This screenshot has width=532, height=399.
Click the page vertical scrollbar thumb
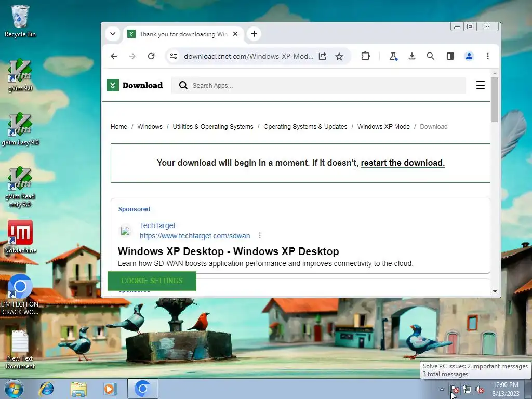point(495,99)
